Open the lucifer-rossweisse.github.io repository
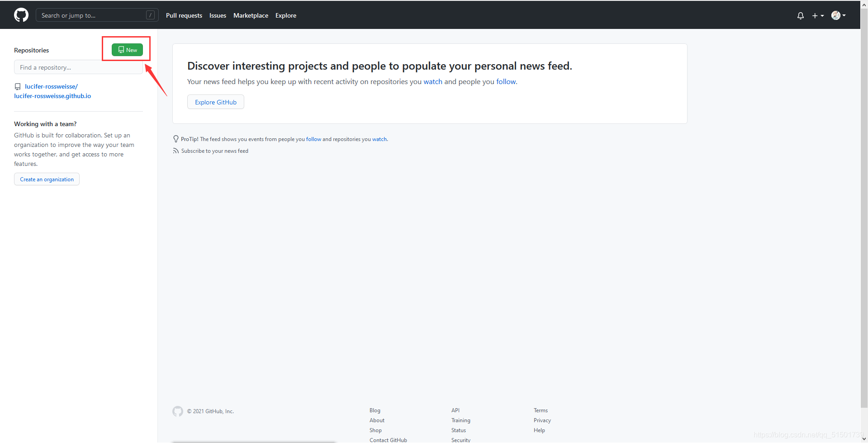Viewport: 868px width, 443px height. (x=52, y=91)
